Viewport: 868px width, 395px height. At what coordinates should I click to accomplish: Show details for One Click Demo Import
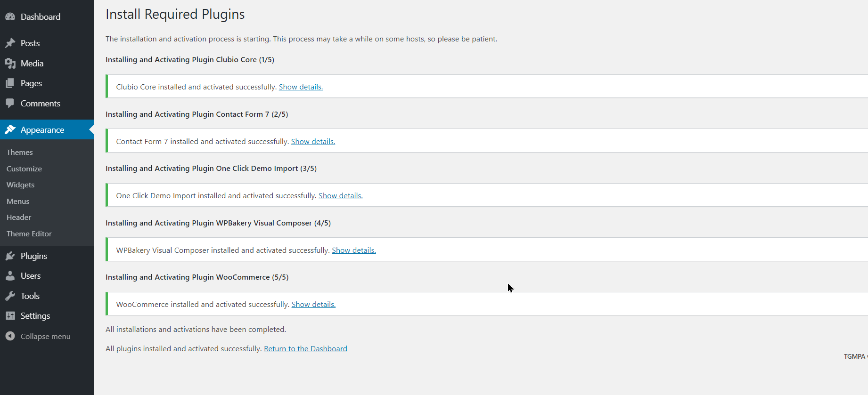pos(340,196)
